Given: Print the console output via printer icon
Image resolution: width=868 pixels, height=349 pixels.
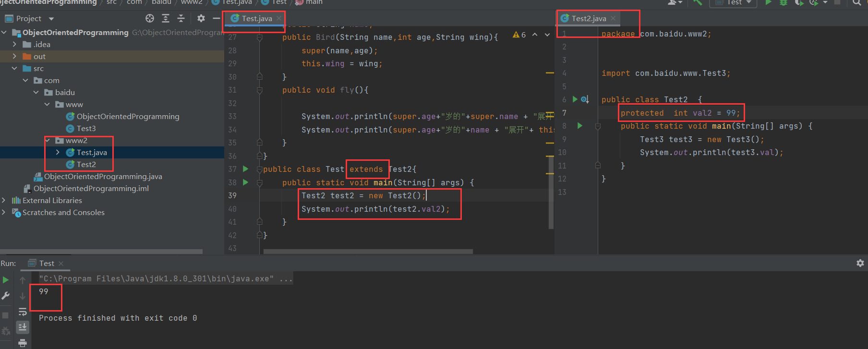Looking at the screenshot, I should (x=23, y=343).
